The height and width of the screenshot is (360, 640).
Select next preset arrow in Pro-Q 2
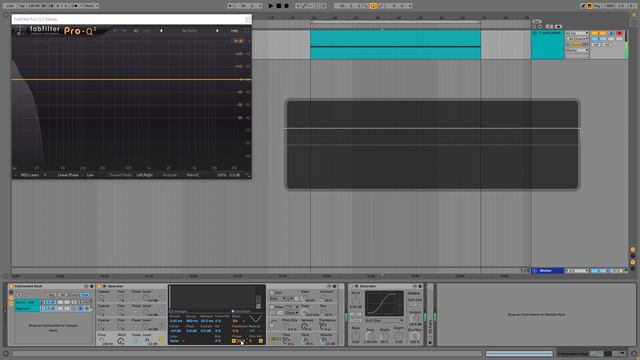pos(217,31)
